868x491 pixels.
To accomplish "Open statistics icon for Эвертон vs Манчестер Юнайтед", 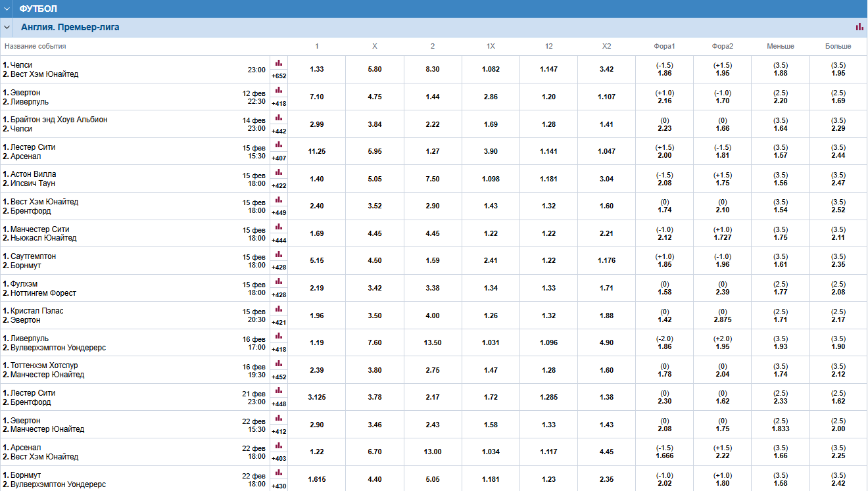I will 279,418.
